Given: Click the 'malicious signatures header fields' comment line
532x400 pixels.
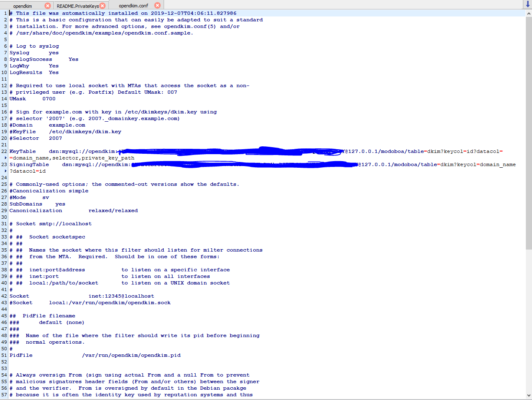Looking at the screenshot, I should 134,382.
